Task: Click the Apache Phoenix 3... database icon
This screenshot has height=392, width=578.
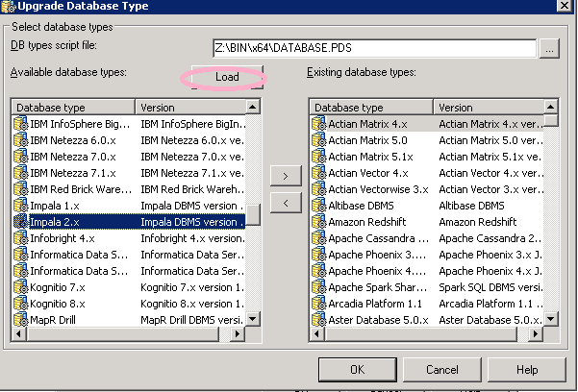Action: pyautogui.click(x=319, y=255)
